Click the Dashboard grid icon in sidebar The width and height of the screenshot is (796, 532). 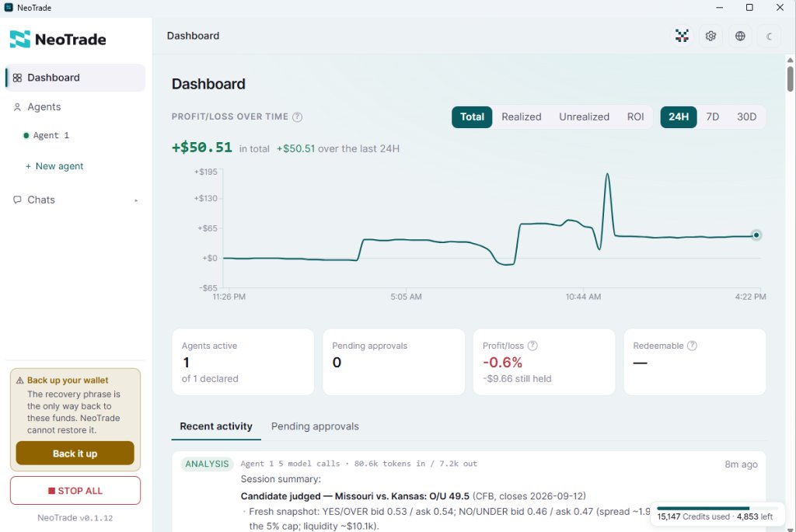(x=17, y=78)
